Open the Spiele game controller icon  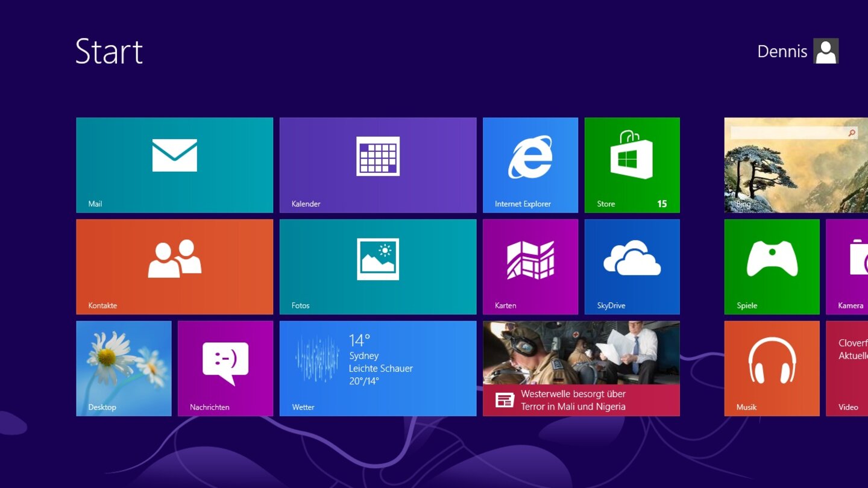772,258
